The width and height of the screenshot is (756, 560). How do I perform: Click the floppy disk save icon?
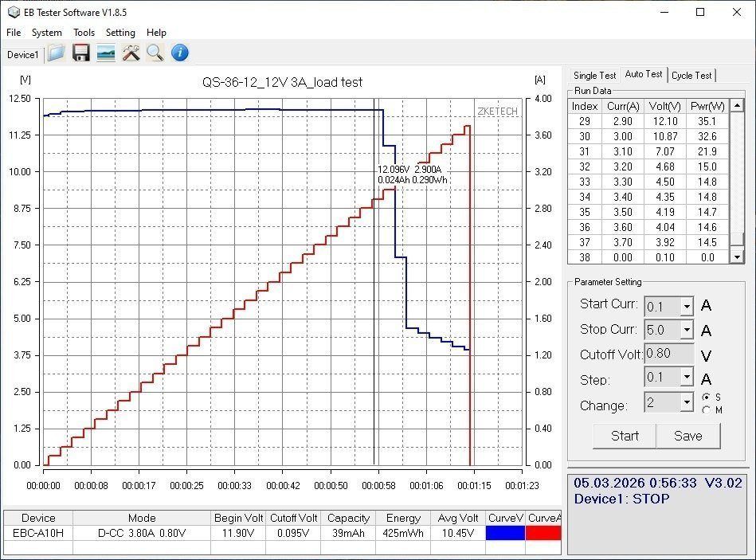[80, 53]
